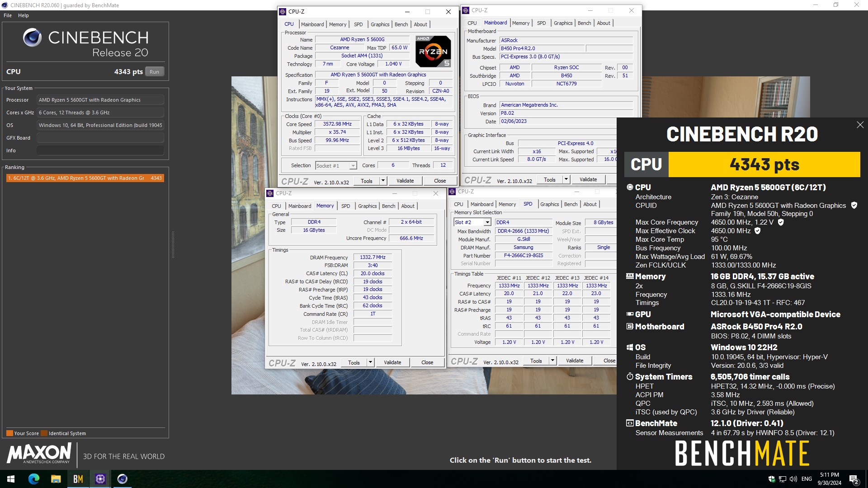Click Windows Security shield tray icon
Image resolution: width=868 pixels, height=488 pixels.
coord(771,479)
